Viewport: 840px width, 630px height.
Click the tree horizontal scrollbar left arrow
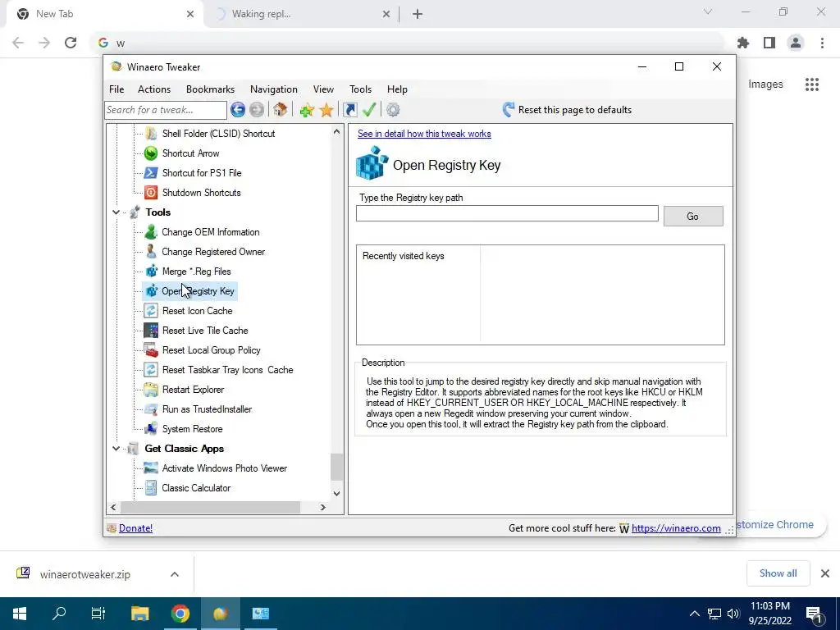113,507
